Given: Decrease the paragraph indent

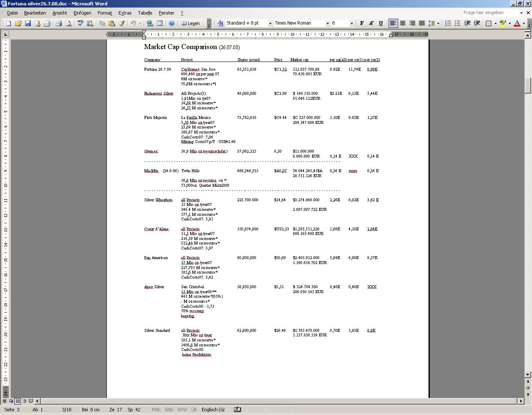Looking at the screenshot, I should tap(467, 23).
